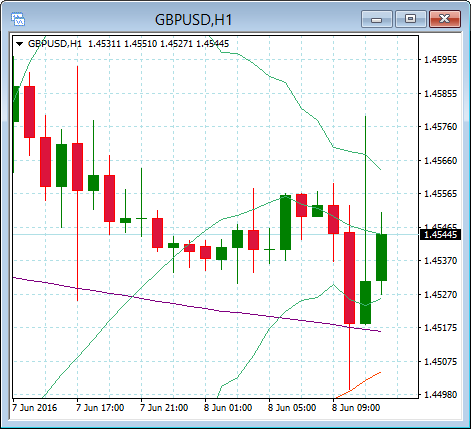Click the chart window icon in title bar

tap(18, 19)
